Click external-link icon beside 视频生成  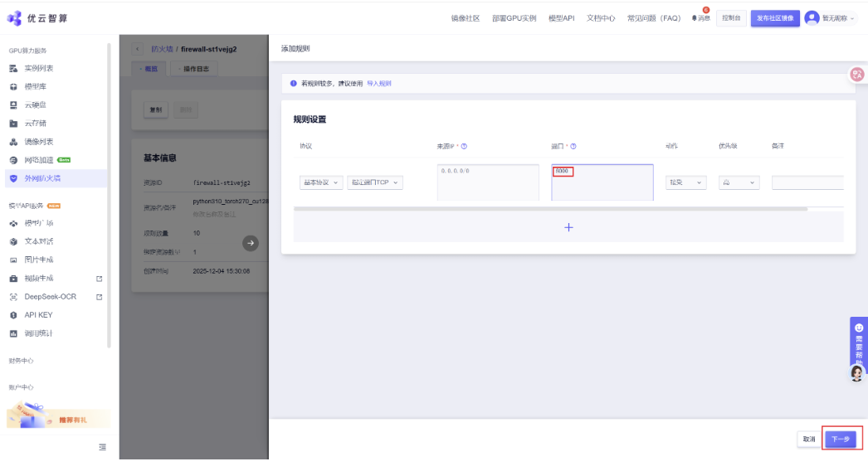[99, 279]
